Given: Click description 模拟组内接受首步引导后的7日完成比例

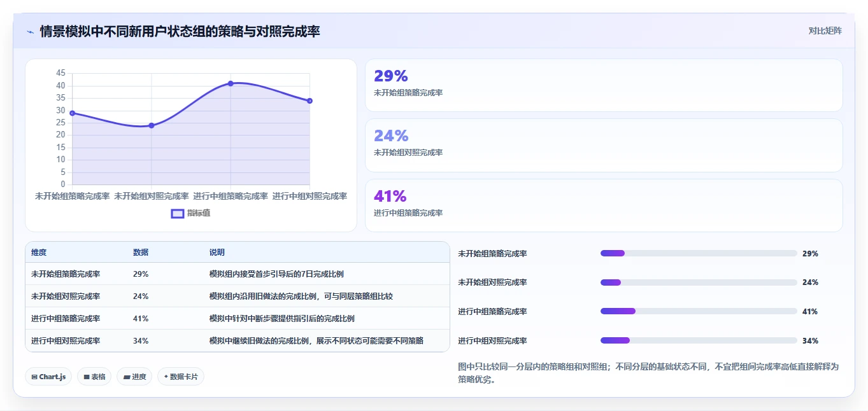Looking at the screenshot, I should 277,274.
